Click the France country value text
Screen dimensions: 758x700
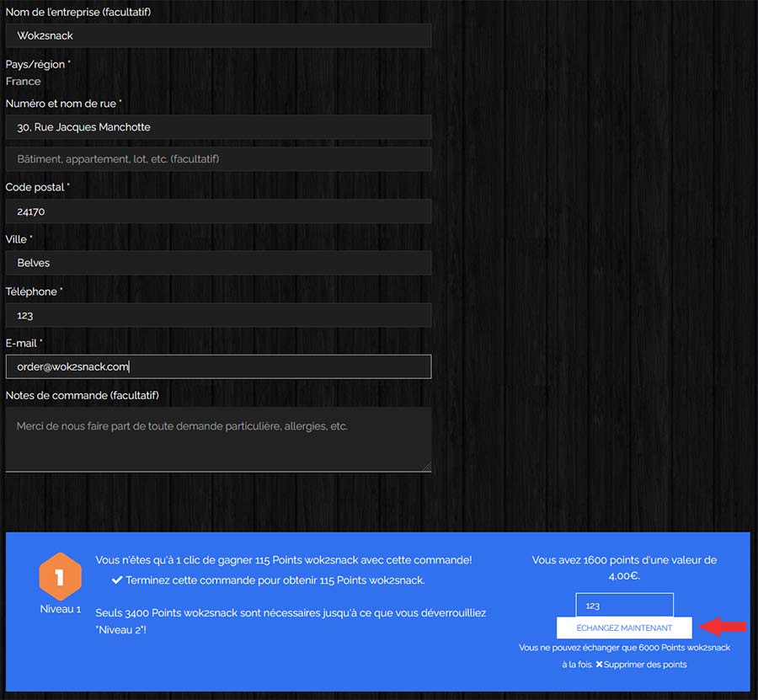[24, 82]
